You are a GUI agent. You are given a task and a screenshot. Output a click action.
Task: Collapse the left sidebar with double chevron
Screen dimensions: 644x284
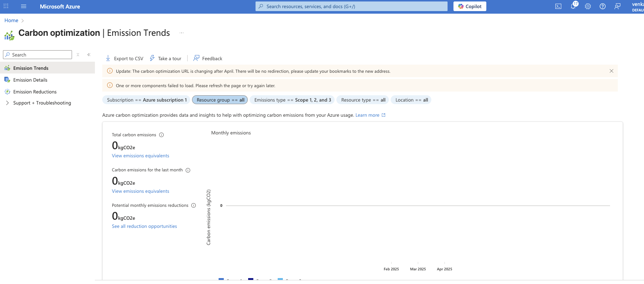click(89, 55)
